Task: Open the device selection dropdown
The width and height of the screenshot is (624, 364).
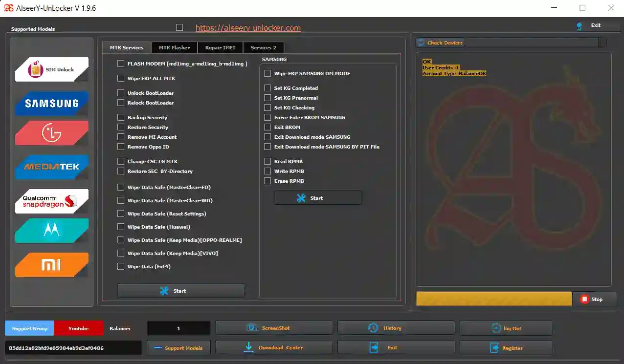Action: [536, 43]
